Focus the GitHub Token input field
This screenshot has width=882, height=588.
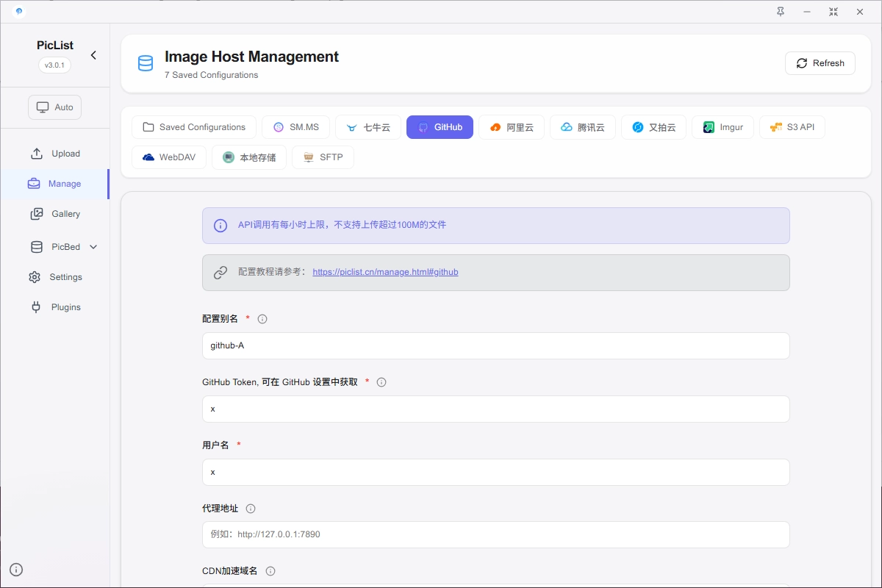pos(496,409)
